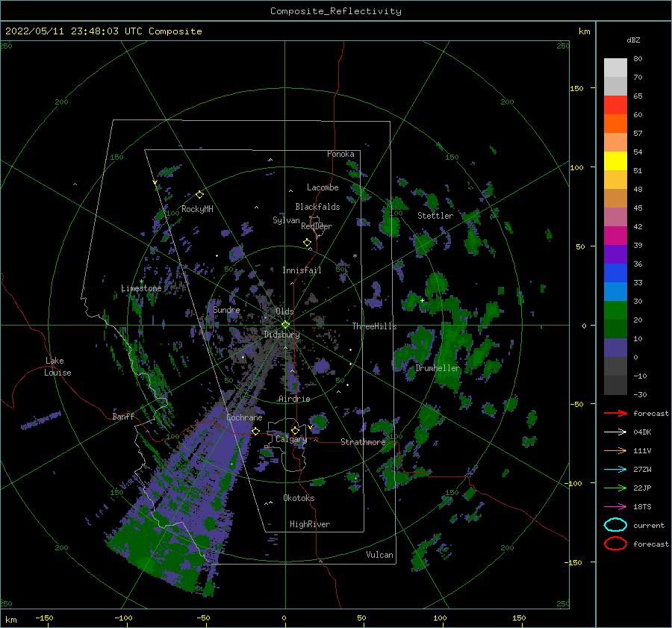This screenshot has width=672, height=628.
Task: Click the magenta 18TS arrow icon
Action: (615, 507)
